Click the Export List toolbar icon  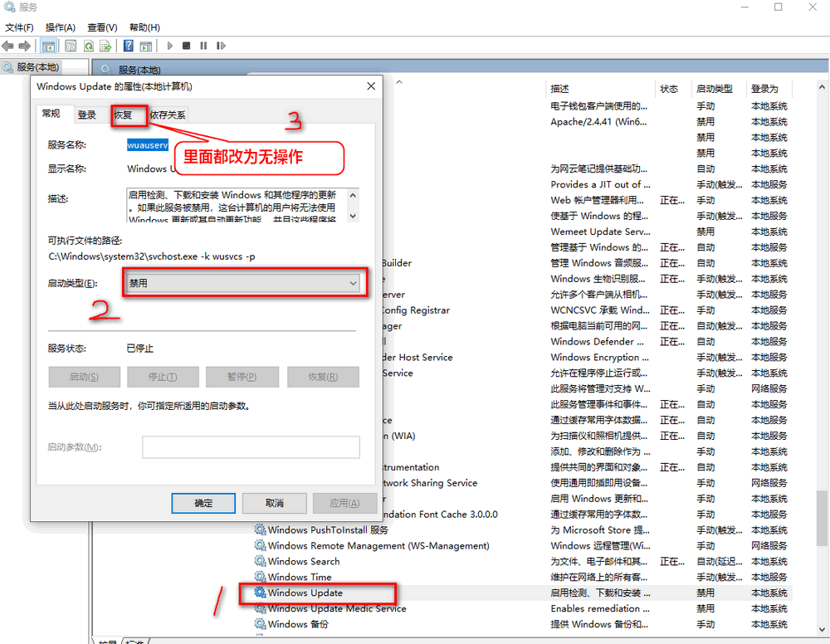(x=105, y=46)
